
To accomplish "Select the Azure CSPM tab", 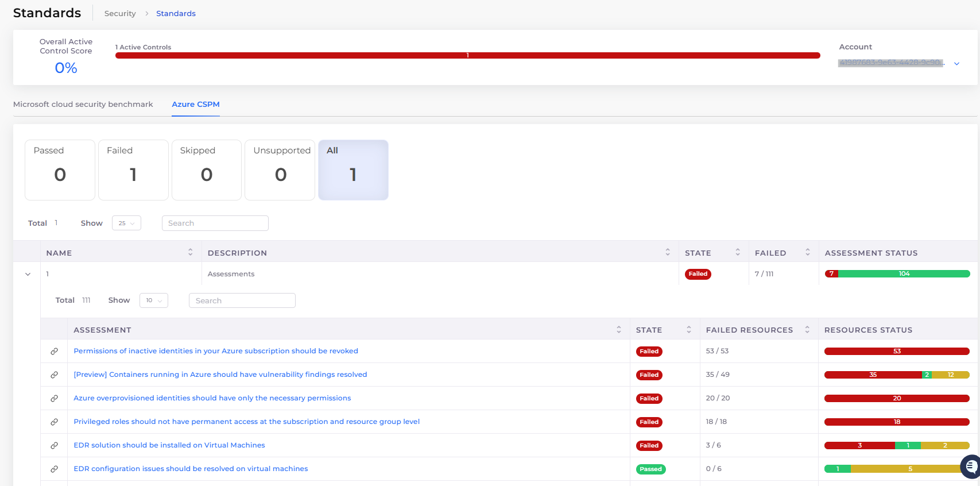I will [195, 105].
